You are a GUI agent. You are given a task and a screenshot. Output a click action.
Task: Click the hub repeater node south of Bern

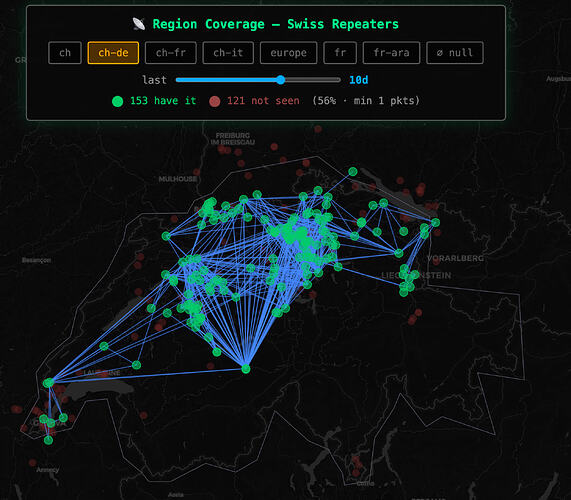(x=246, y=369)
